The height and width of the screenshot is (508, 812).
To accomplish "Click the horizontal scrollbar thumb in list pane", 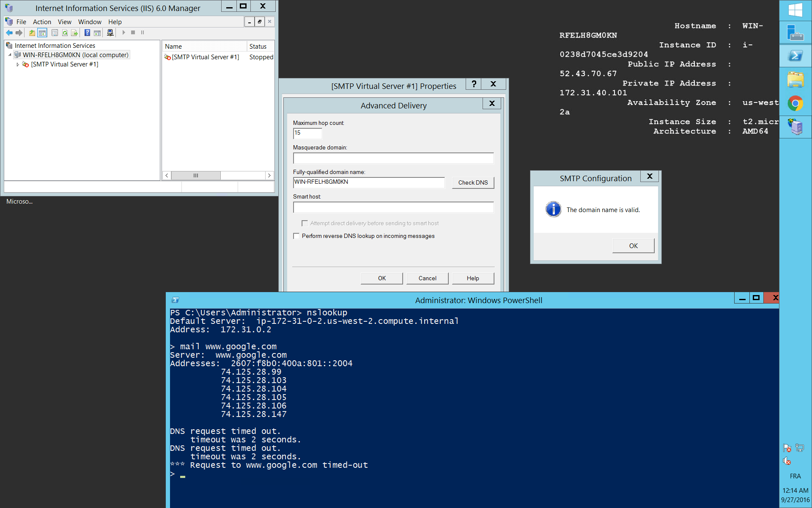I will (x=196, y=175).
